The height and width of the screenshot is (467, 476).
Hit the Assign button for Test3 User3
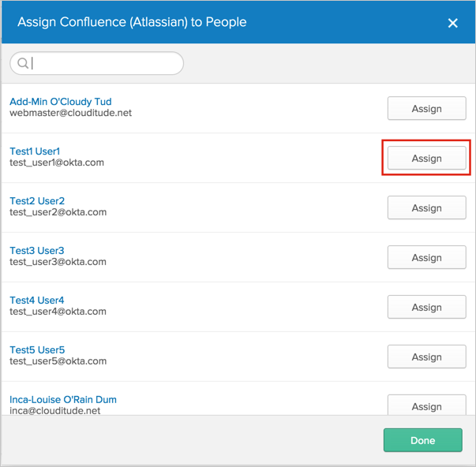(426, 258)
